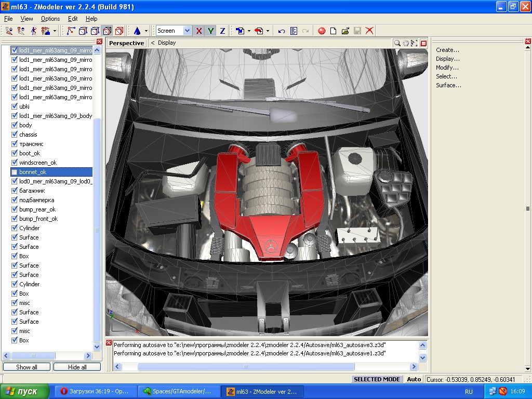Click the red sphere materials icon
This screenshot has width=532, height=399.
point(322,31)
